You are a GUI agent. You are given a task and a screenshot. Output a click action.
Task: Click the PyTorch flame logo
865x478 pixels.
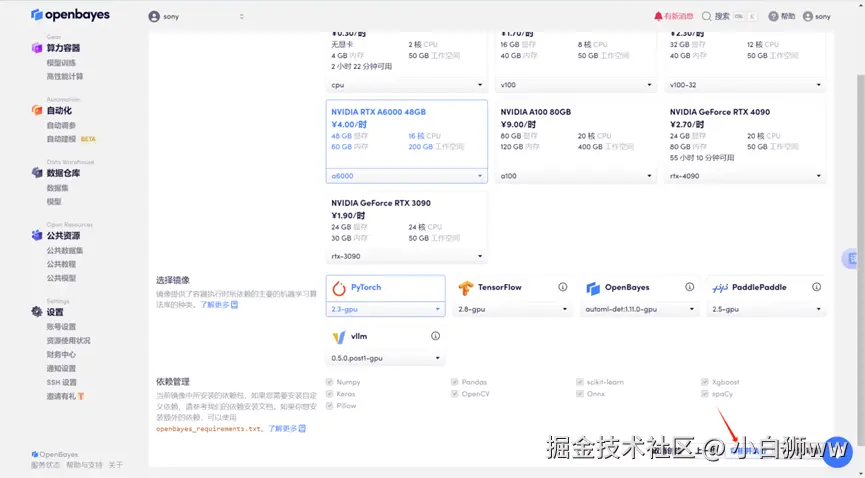pos(339,288)
